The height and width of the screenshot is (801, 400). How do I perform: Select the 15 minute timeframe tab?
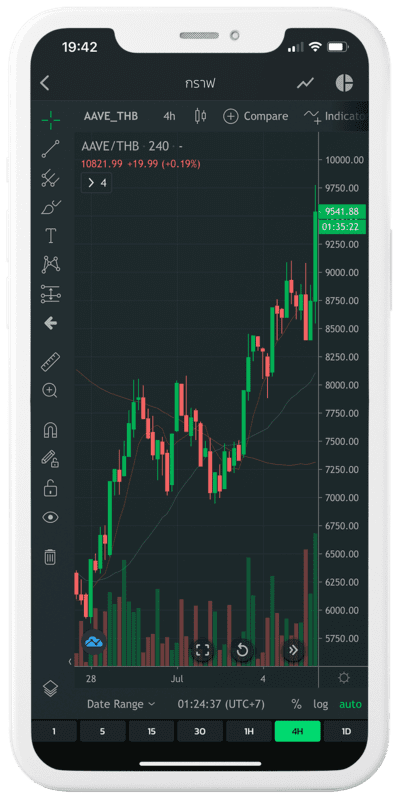[151, 732]
